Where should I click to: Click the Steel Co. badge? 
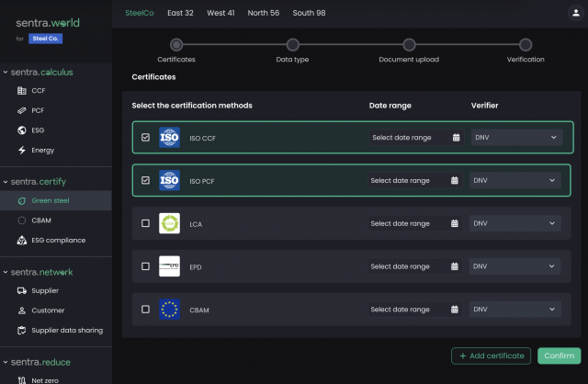click(45, 39)
